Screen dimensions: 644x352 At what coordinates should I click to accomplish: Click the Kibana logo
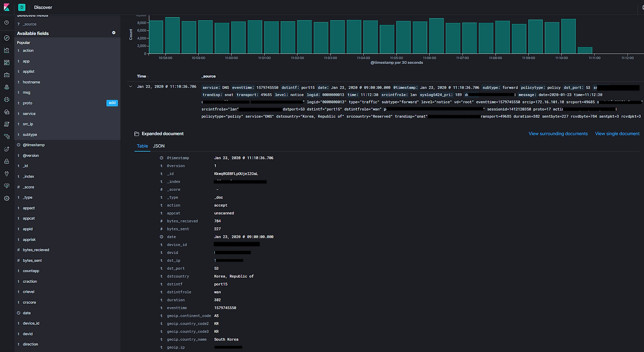tap(6, 7)
